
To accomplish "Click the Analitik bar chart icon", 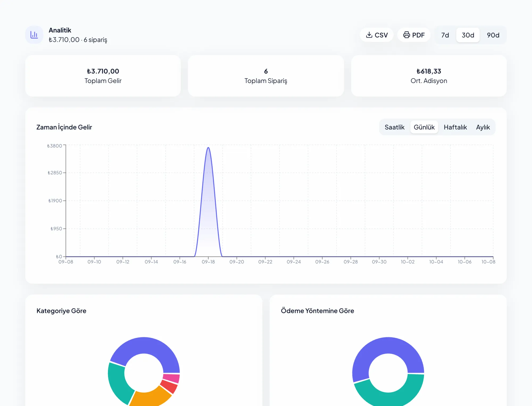I will pos(34,35).
